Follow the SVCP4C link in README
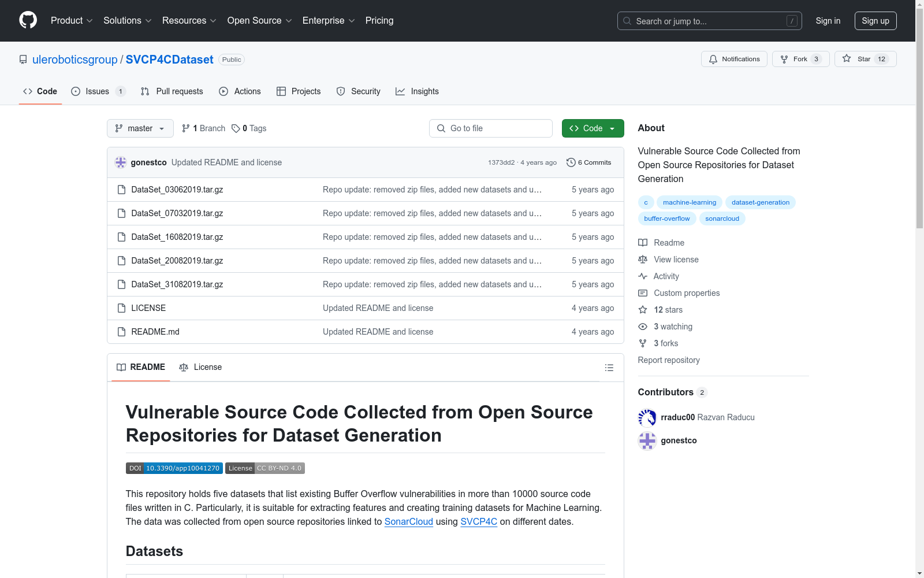Image resolution: width=924 pixels, height=578 pixels. 479,521
